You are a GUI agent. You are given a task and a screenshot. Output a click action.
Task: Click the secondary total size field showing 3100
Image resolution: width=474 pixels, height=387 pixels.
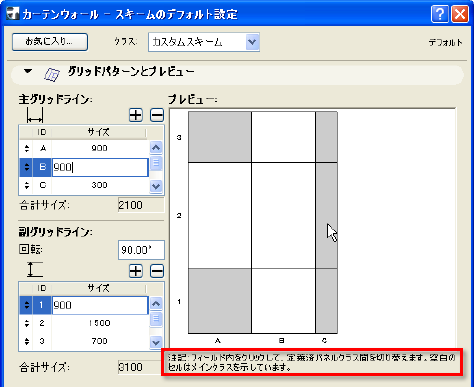[140, 367]
